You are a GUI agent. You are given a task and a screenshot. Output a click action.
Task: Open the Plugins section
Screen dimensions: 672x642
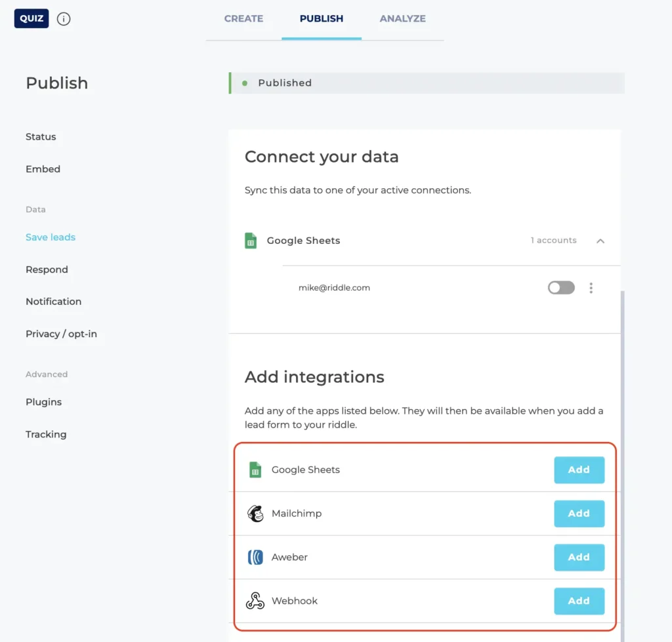pyautogui.click(x=44, y=402)
